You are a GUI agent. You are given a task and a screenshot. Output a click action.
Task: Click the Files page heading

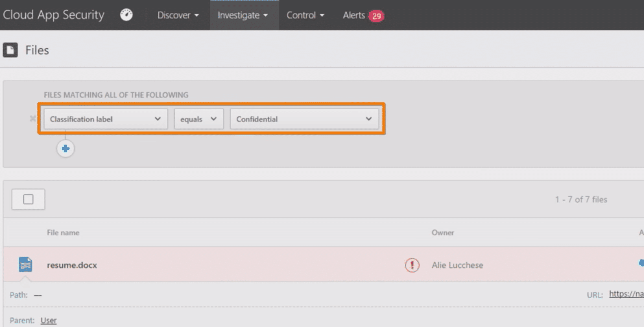(37, 50)
